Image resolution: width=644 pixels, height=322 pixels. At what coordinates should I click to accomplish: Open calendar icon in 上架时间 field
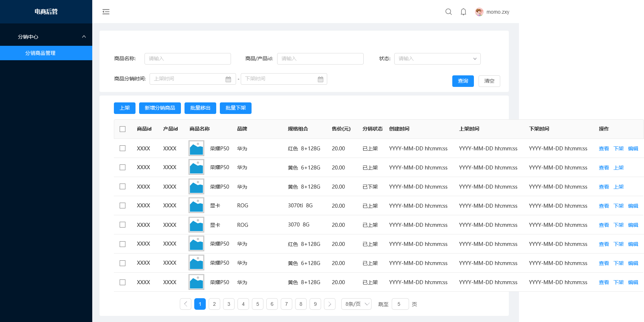coord(228,79)
